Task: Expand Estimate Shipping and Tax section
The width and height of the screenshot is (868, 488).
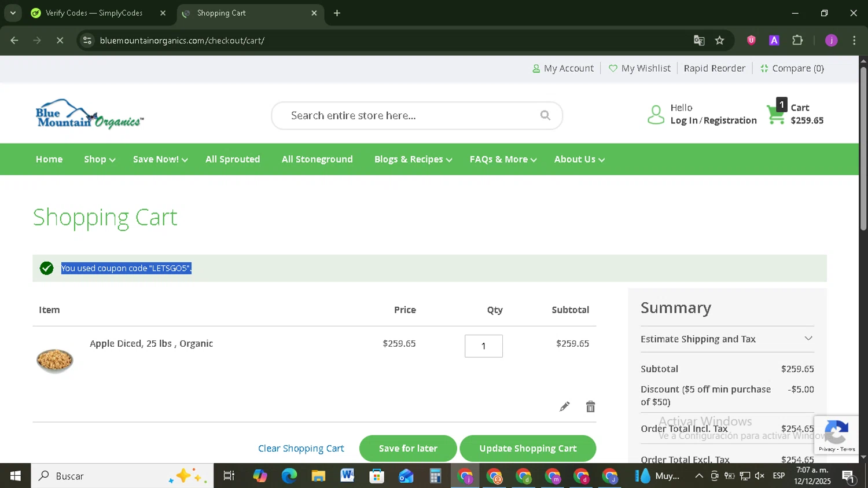Action: click(x=727, y=339)
